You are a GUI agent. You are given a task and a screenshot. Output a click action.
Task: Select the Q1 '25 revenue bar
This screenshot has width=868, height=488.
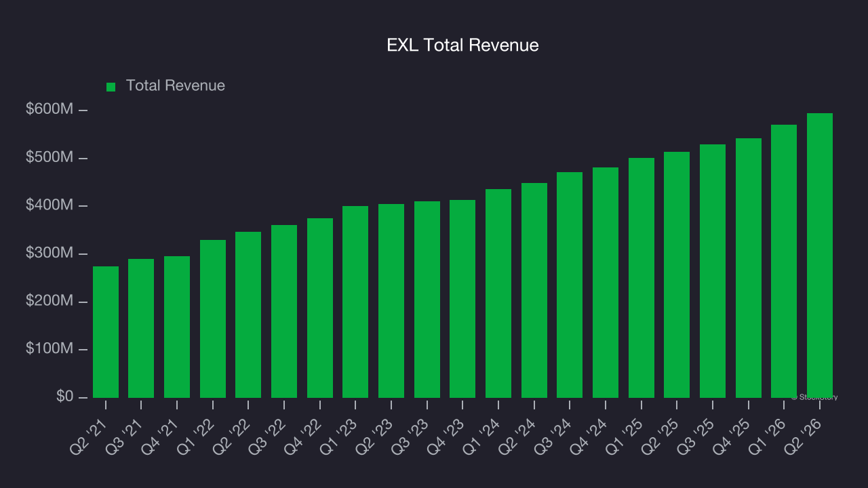pos(642,278)
